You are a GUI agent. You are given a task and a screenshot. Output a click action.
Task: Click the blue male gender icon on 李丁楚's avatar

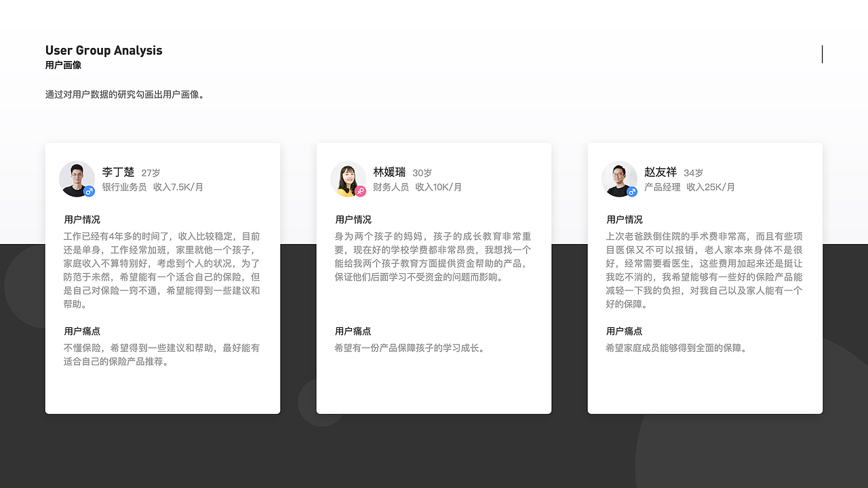(x=88, y=192)
